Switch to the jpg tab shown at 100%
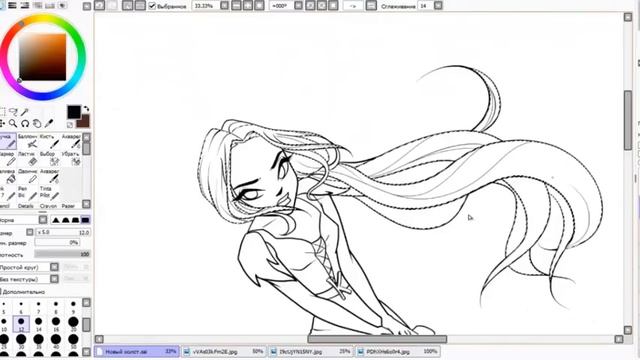Screen dimensions: 640x360 (x=398, y=351)
